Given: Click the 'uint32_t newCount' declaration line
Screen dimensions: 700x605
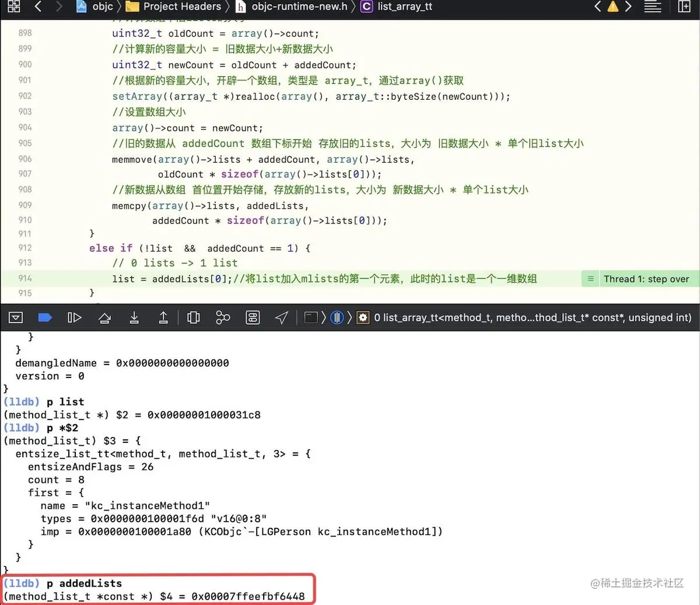Looking at the screenshot, I should pyautogui.click(x=234, y=65).
